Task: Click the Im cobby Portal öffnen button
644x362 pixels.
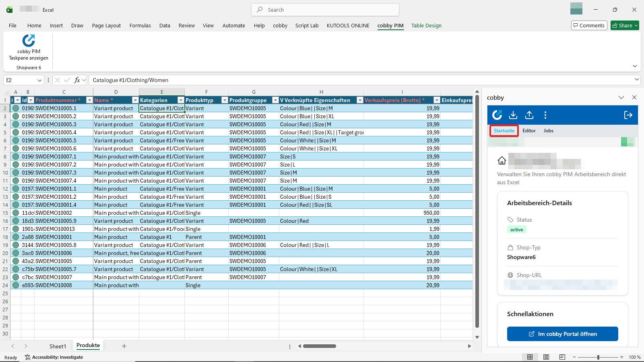Action: (562, 333)
